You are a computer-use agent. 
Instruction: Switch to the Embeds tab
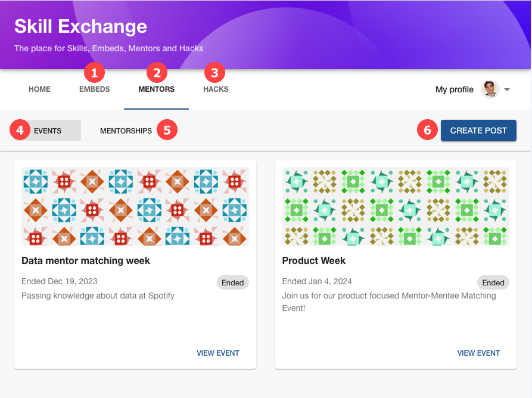(x=95, y=89)
